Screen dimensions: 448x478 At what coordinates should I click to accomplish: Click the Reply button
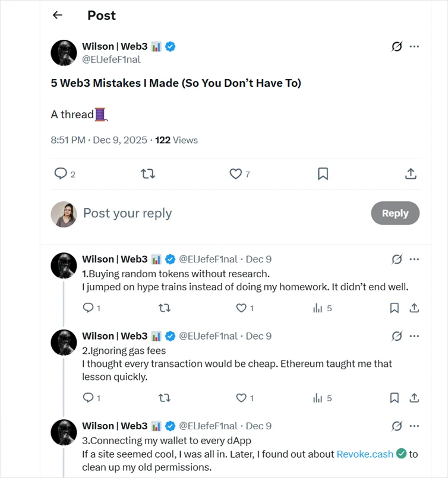pyautogui.click(x=395, y=213)
